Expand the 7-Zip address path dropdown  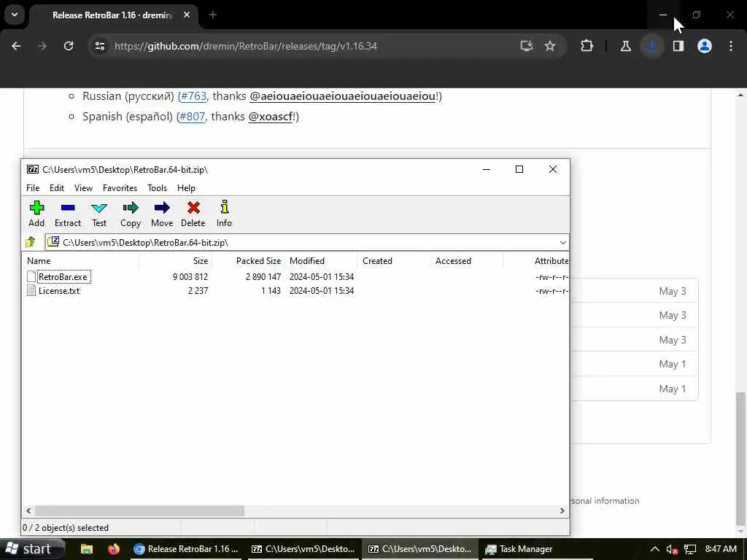click(562, 242)
